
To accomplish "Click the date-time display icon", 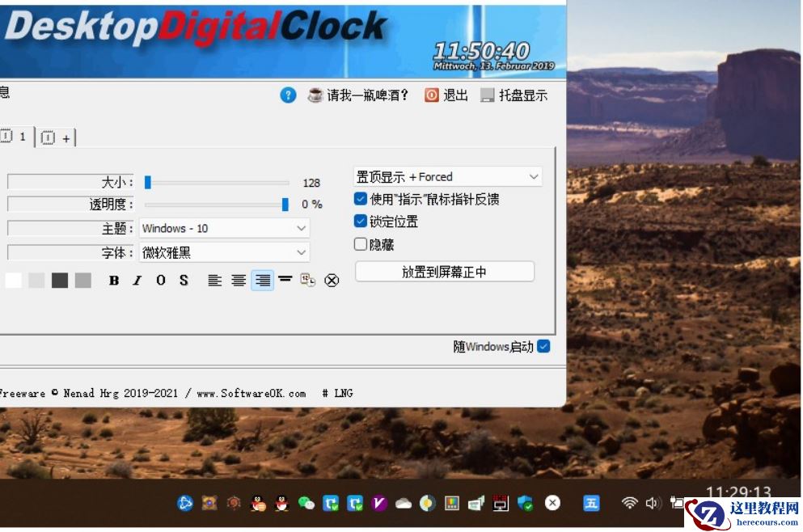I will [307, 281].
